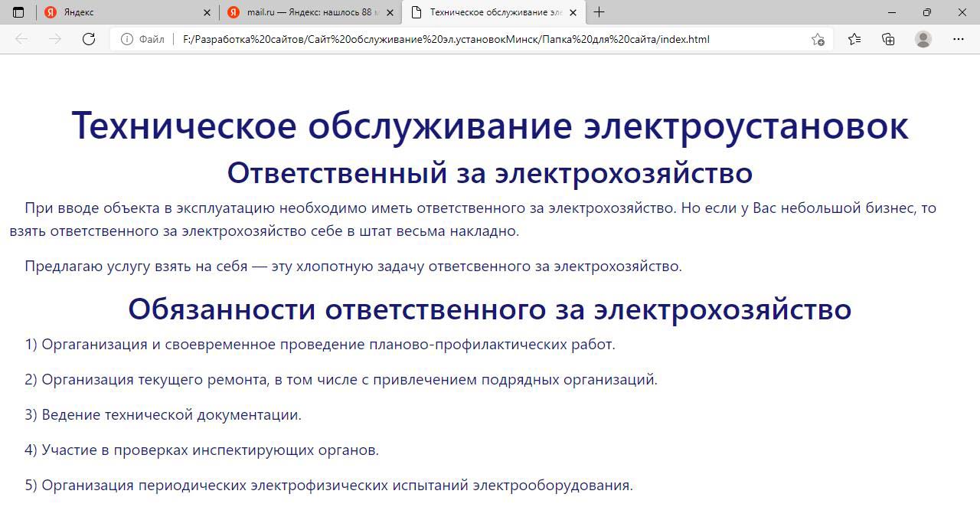Close the Техническое обслуживание tab

point(573,12)
